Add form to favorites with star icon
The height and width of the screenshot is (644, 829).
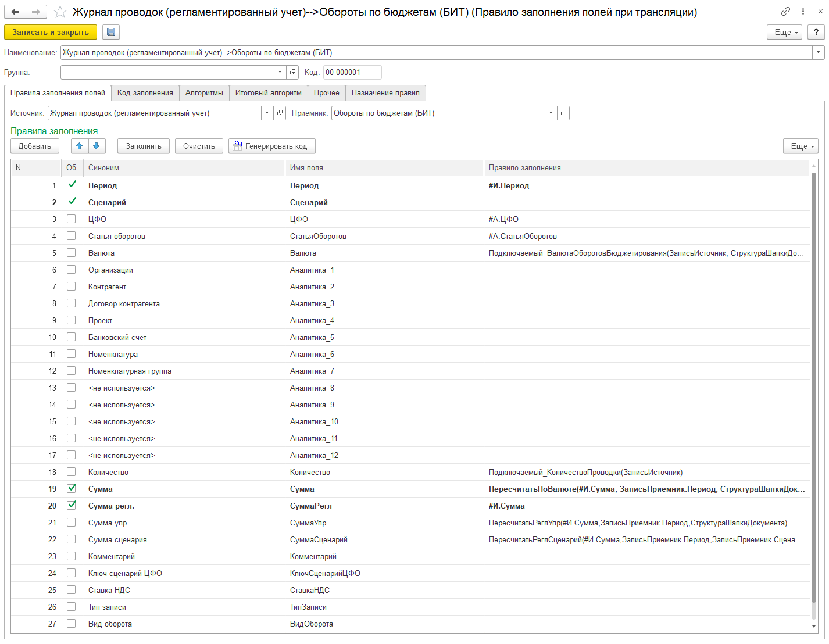[x=60, y=12]
